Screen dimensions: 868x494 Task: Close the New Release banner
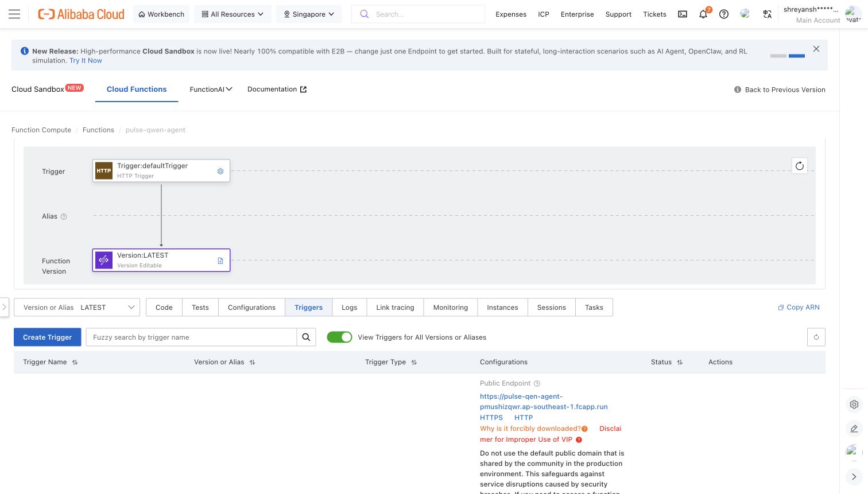(x=816, y=49)
